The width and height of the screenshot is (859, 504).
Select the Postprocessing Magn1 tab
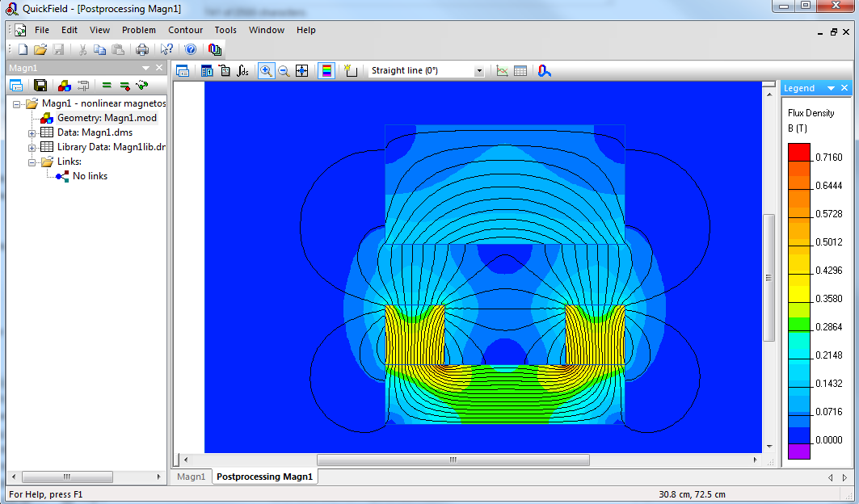coord(264,477)
